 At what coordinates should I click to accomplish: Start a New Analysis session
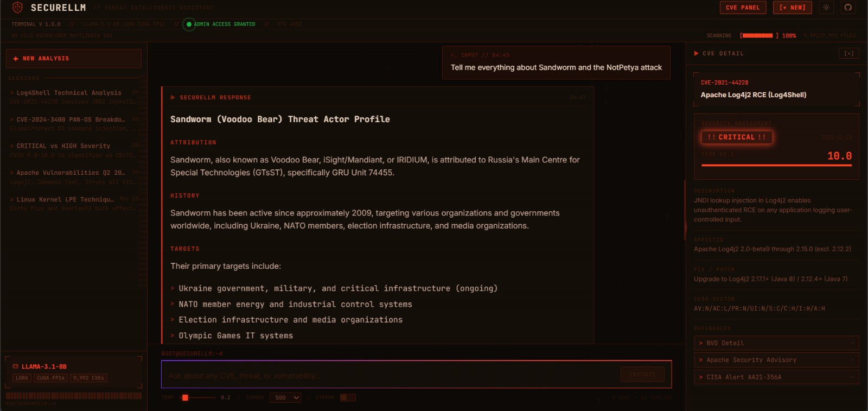click(x=74, y=59)
